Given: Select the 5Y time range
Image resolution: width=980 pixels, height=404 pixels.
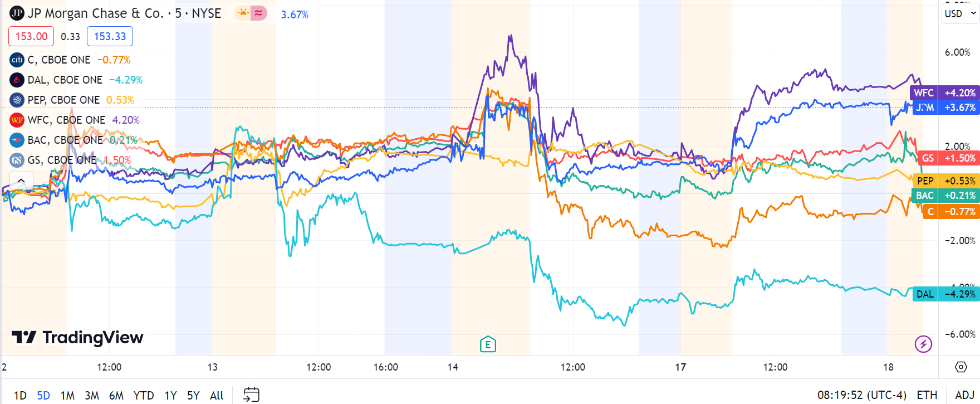Looking at the screenshot, I should [x=193, y=395].
